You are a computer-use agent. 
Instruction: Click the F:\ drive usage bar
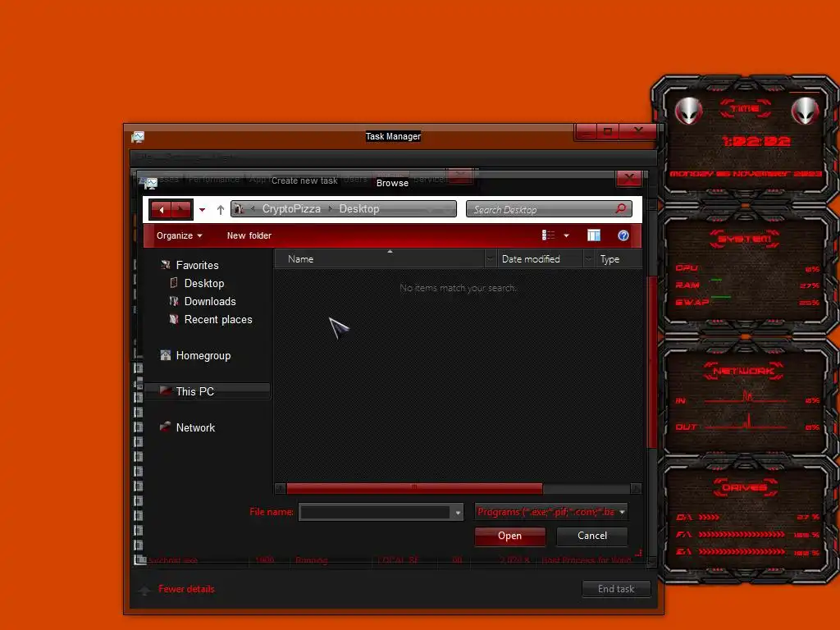[x=742, y=535]
